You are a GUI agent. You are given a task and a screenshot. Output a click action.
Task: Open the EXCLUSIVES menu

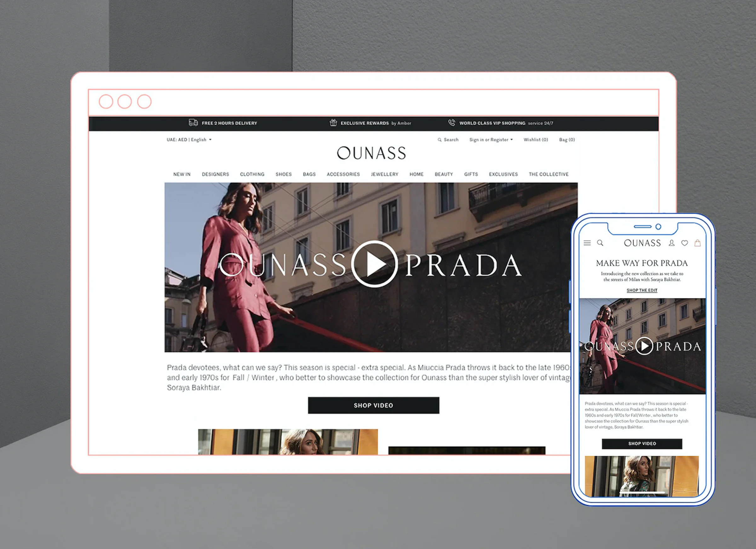tap(503, 174)
